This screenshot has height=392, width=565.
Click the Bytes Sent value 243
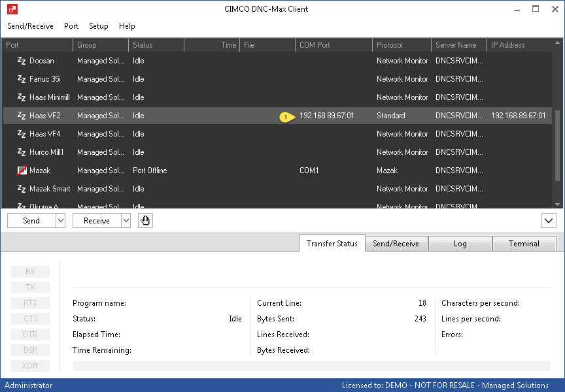[420, 319]
